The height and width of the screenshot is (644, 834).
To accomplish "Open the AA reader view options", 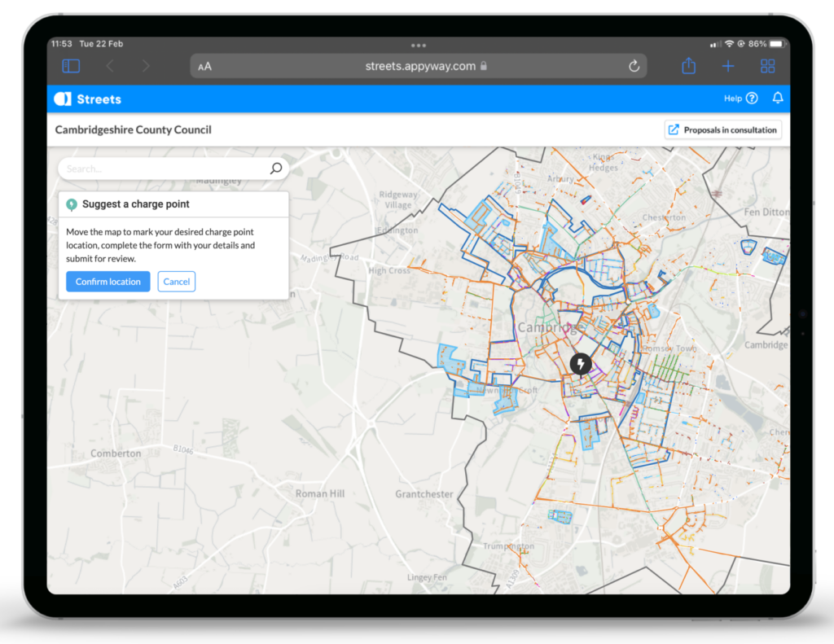I will 204,67.
